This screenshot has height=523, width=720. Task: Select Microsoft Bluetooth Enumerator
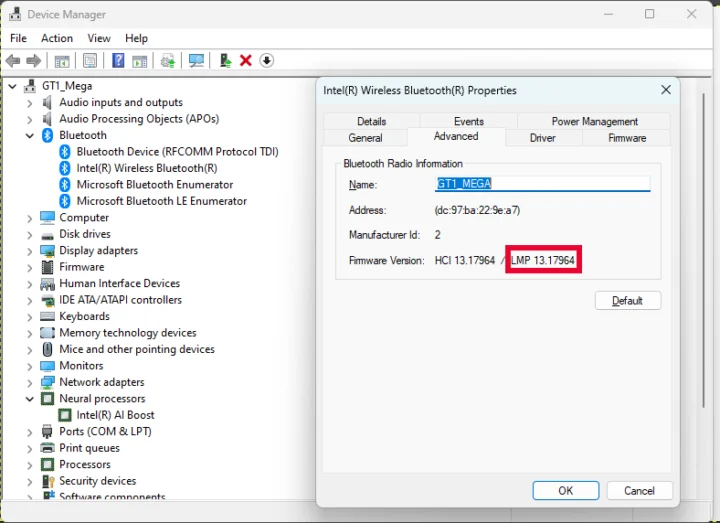pos(155,185)
